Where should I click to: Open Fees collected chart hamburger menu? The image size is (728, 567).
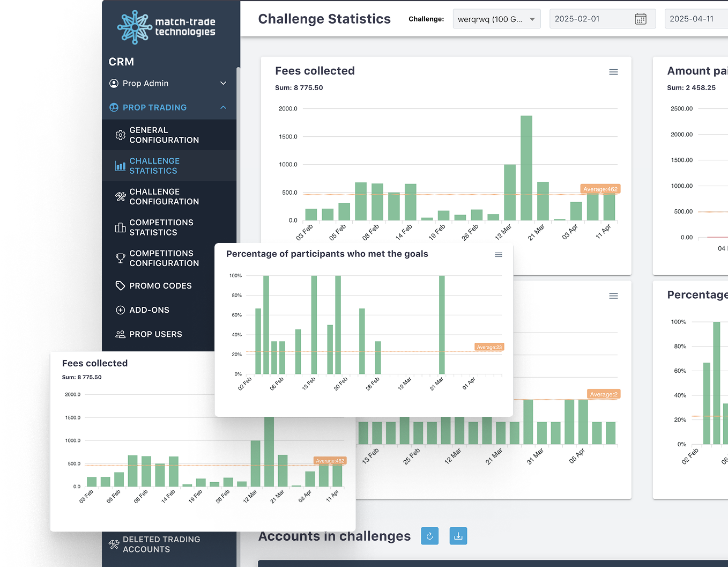(613, 72)
